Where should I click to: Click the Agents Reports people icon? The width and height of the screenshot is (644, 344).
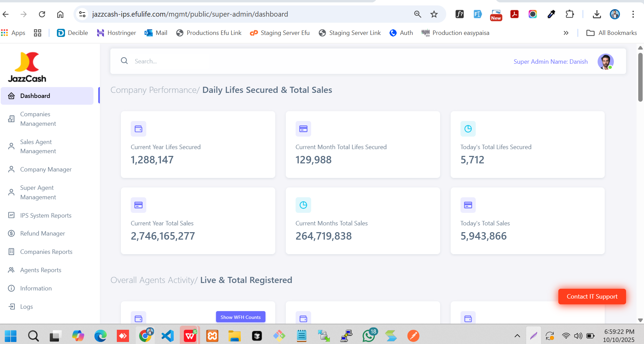click(x=12, y=270)
